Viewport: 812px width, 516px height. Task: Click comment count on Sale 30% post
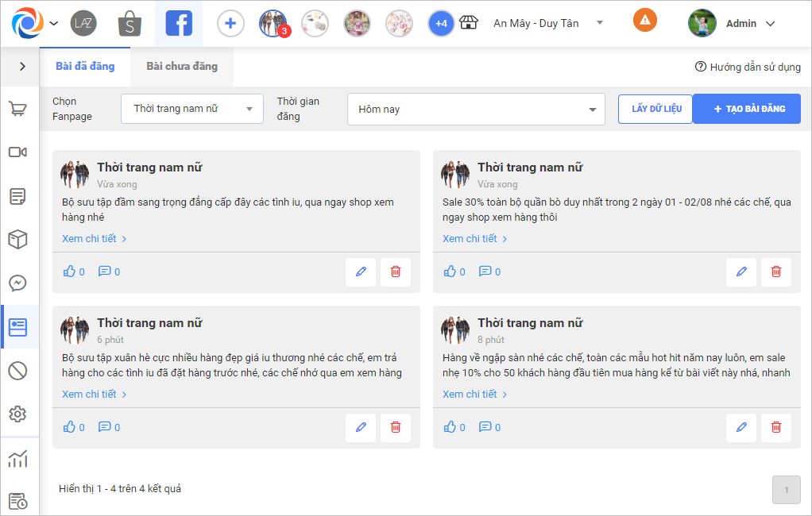click(489, 271)
